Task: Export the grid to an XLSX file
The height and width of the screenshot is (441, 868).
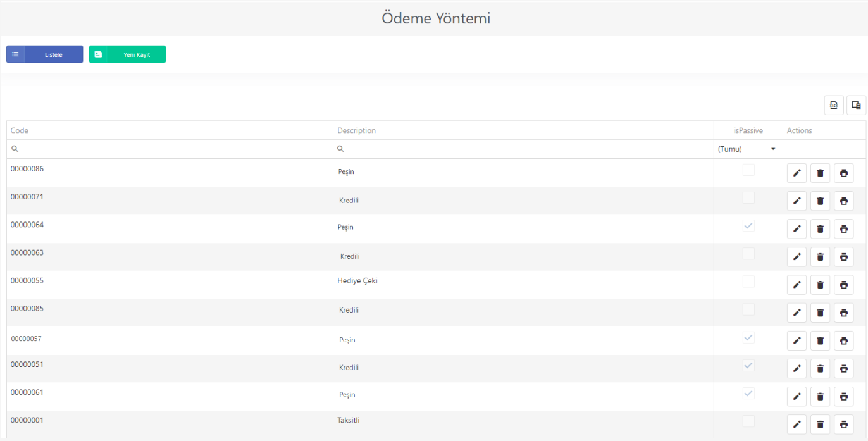Action: tap(834, 105)
